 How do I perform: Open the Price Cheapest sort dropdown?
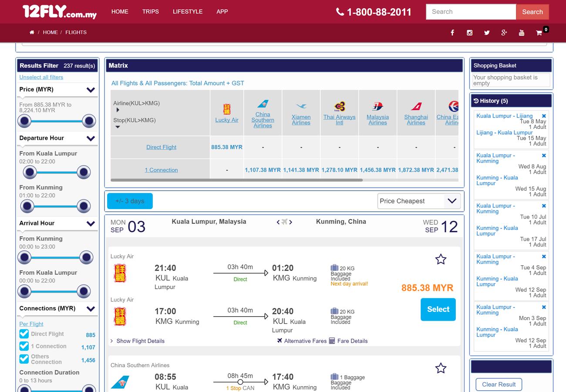(419, 201)
